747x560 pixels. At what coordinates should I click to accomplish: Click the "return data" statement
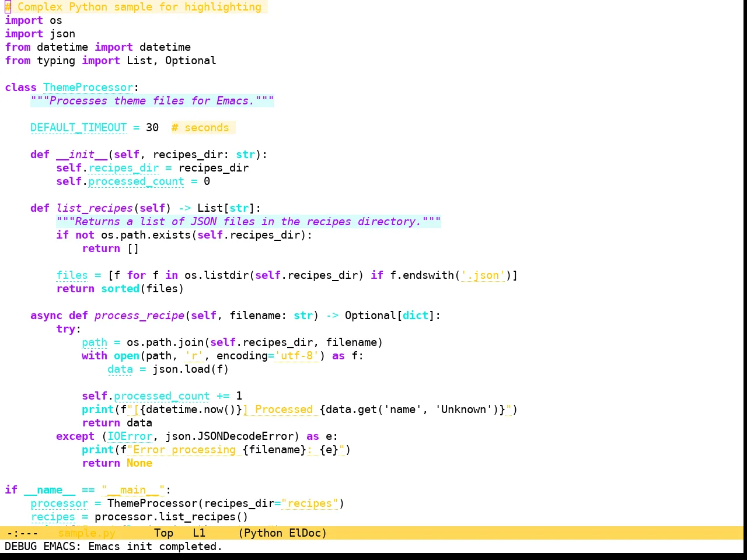117,423
